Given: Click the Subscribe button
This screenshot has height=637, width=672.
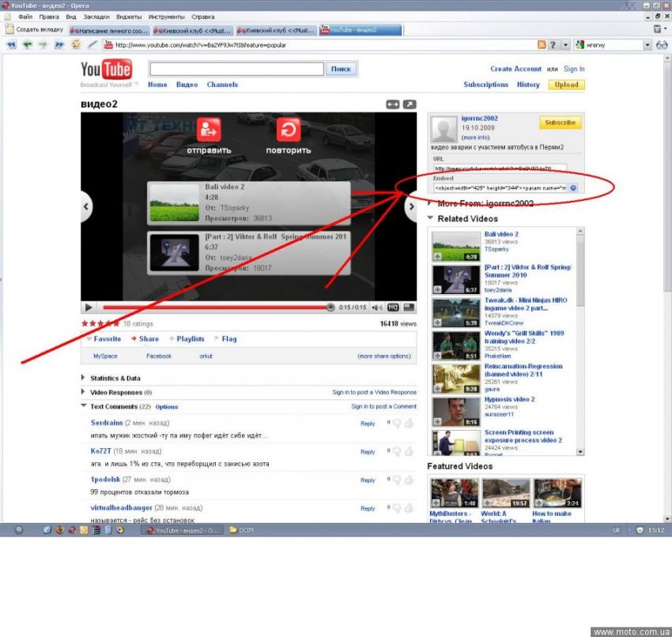Looking at the screenshot, I should tap(561, 122).
